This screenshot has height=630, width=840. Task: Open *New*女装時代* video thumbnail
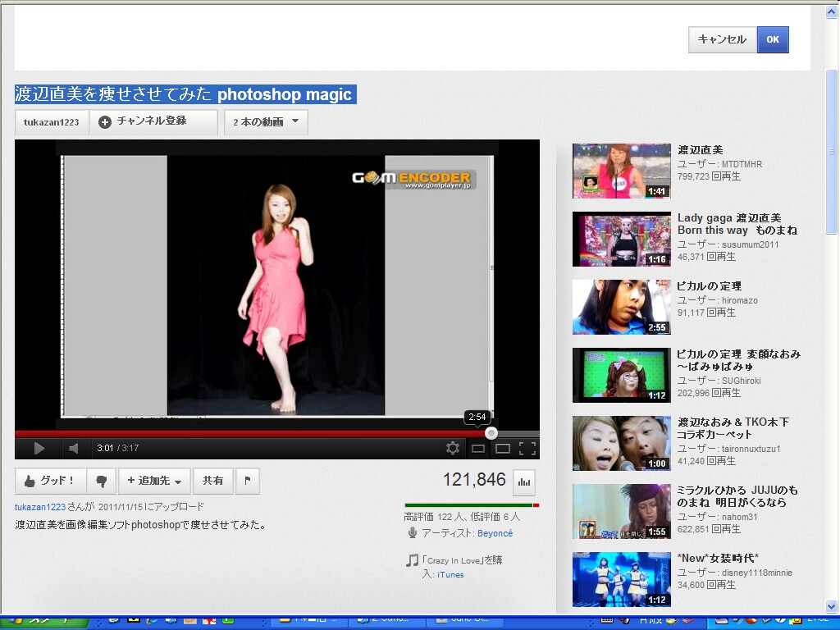tap(622, 579)
